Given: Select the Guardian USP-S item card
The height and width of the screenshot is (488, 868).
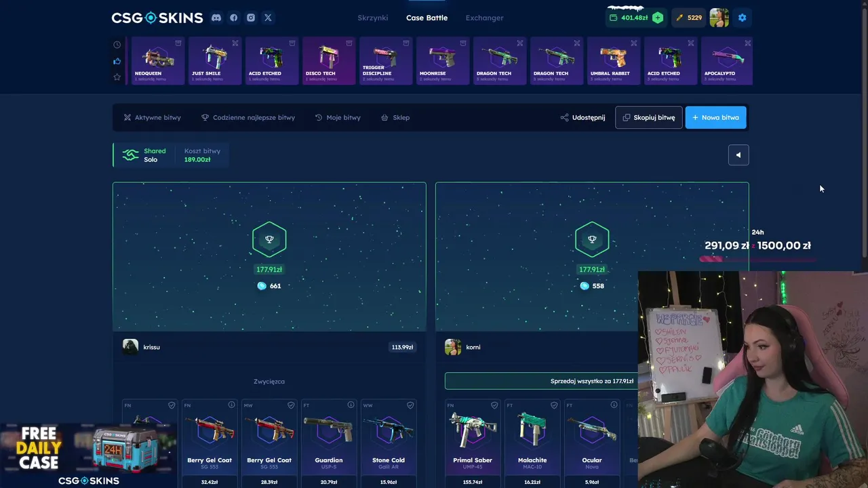Looking at the screenshot, I should [x=329, y=443].
